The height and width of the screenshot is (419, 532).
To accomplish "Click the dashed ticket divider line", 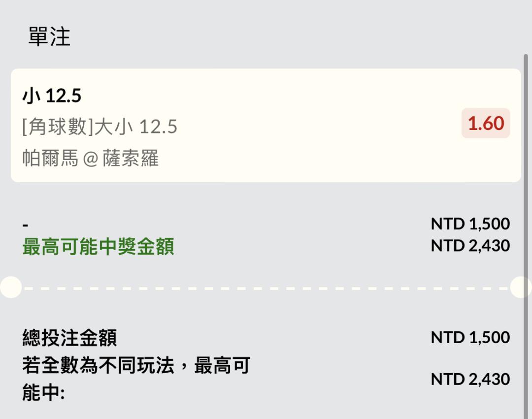I will (x=266, y=288).
